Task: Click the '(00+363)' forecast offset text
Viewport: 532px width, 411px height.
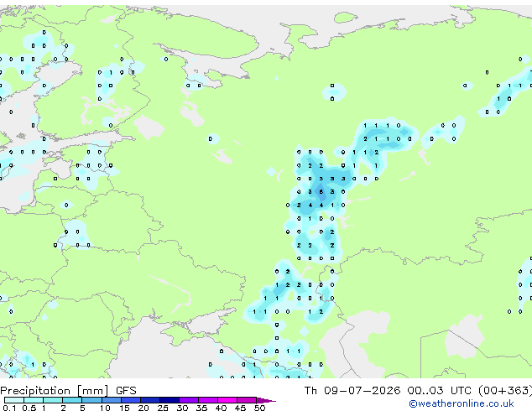Action: [505, 391]
